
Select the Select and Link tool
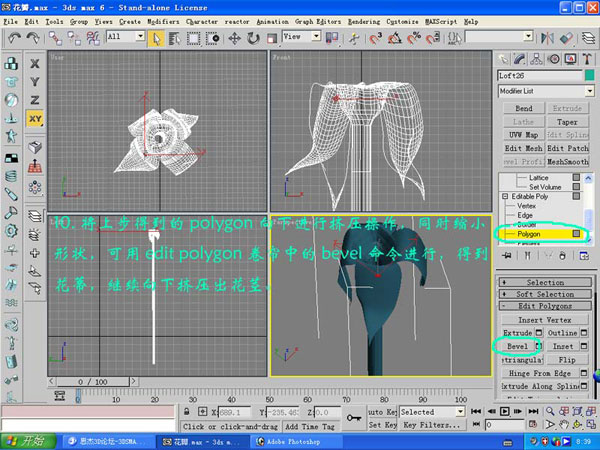coord(55,38)
